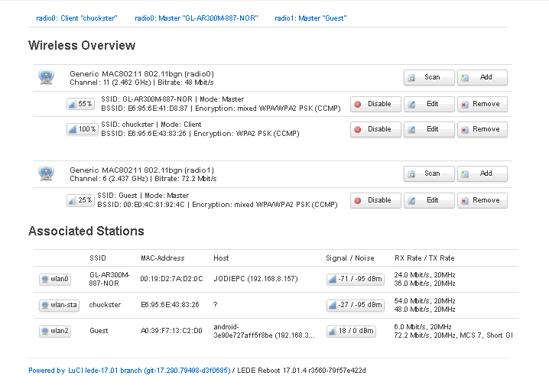The height and width of the screenshot is (392, 549).
Task: Click the radio1 wireless antenna icon
Action: [46, 173]
